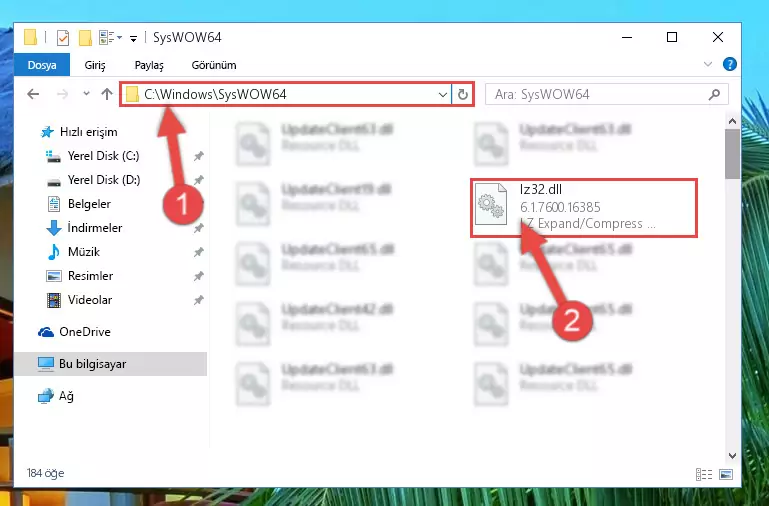Open the view layout quick access dropdown
The width and height of the screenshot is (769, 506).
click(110, 37)
